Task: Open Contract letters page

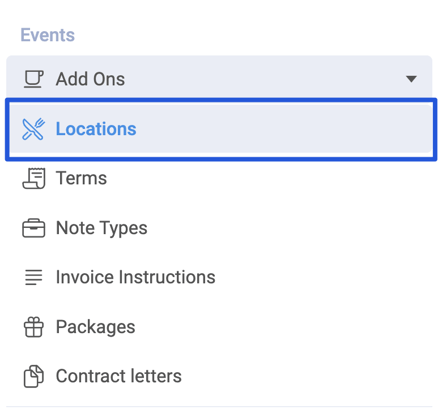Action: coord(119,376)
